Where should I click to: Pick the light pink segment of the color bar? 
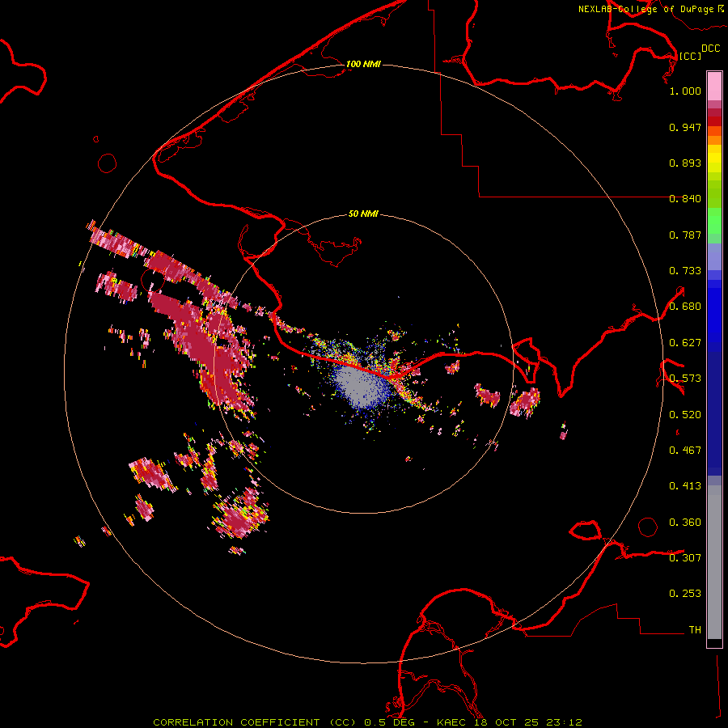pos(714,86)
